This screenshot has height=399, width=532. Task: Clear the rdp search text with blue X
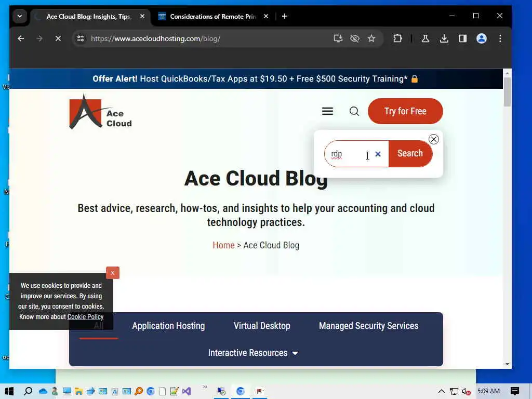(x=378, y=154)
